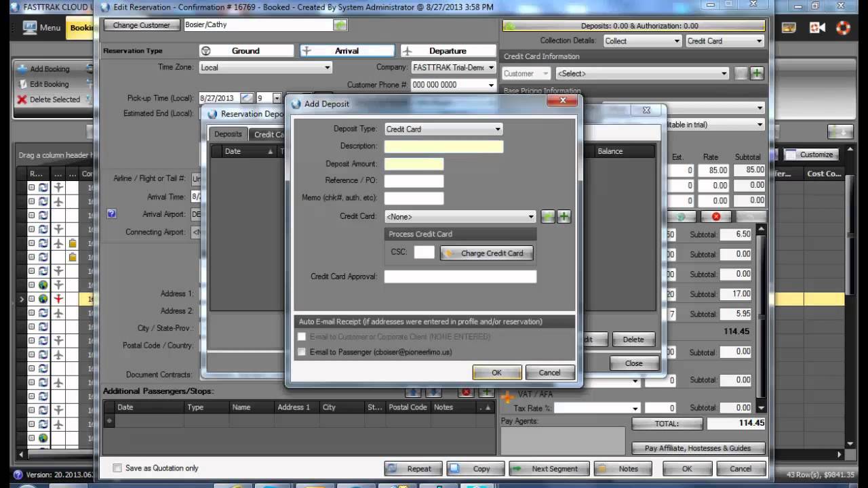Click the move up arrow above Additional Passengers grid
Viewport: 868px width, 488px height.
pyautogui.click(x=412, y=392)
